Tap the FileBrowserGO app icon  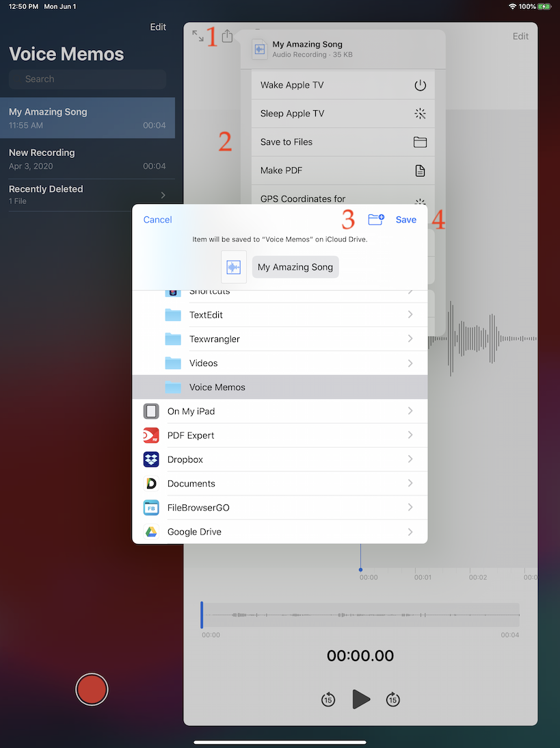pos(151,508)
